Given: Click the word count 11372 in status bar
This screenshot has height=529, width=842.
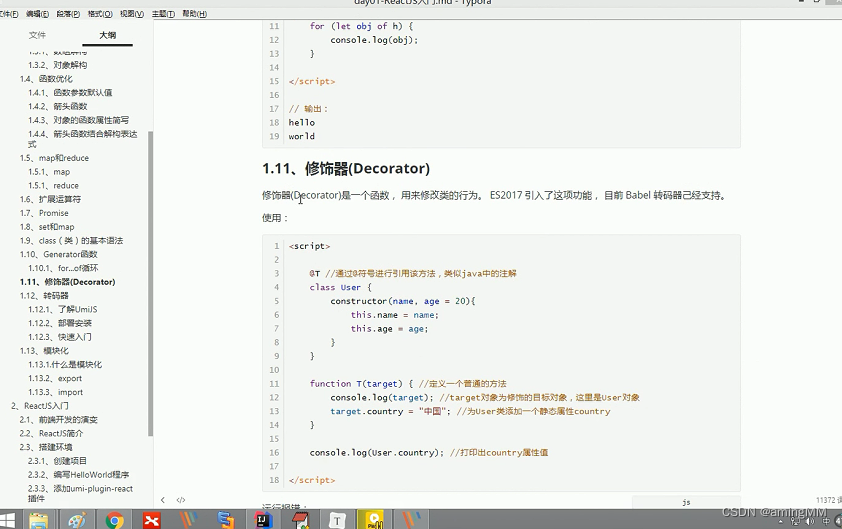Looking at the screenshot, I should 829,500.
